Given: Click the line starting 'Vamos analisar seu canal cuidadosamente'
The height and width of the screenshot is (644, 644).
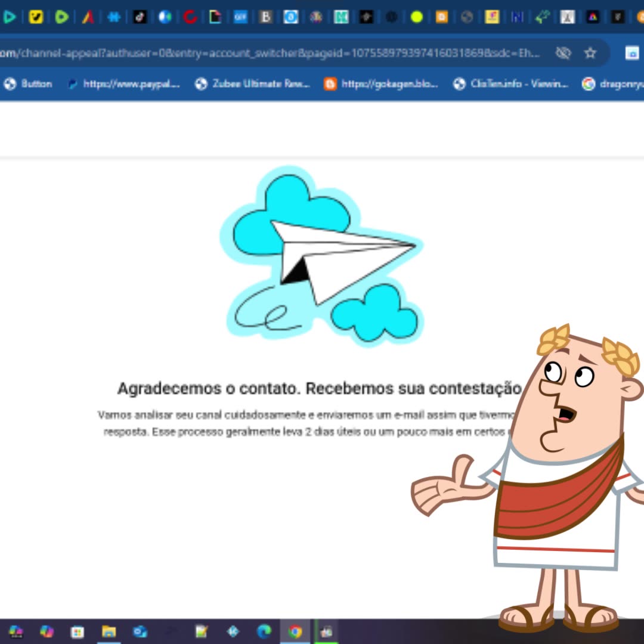Looking at the screenshot, I should [306, 415].
